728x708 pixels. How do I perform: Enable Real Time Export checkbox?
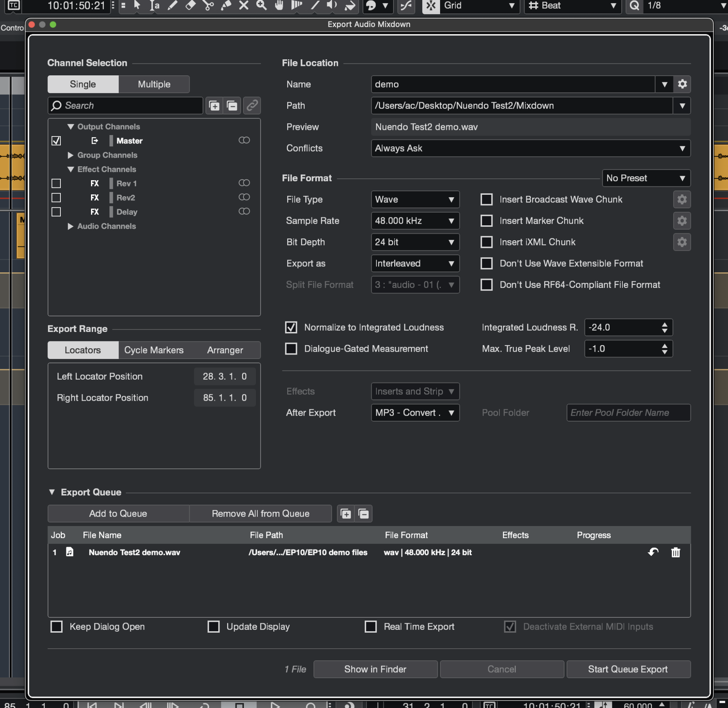pos(371,626)
